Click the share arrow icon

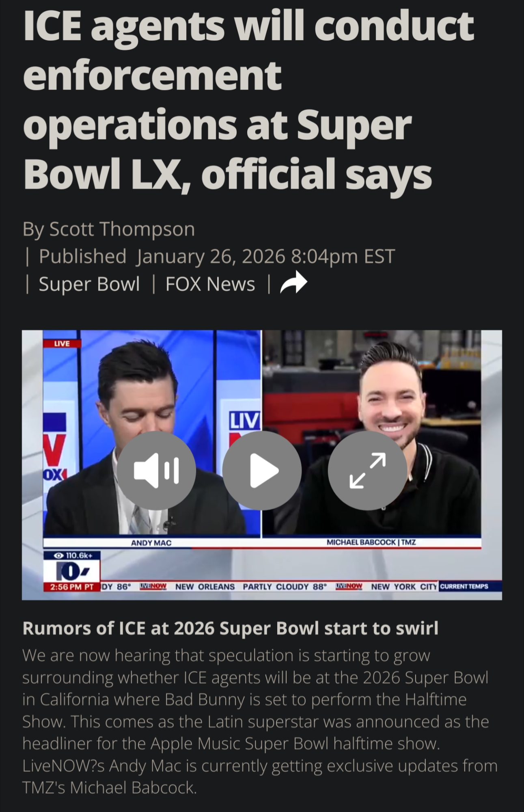[293, 283]
